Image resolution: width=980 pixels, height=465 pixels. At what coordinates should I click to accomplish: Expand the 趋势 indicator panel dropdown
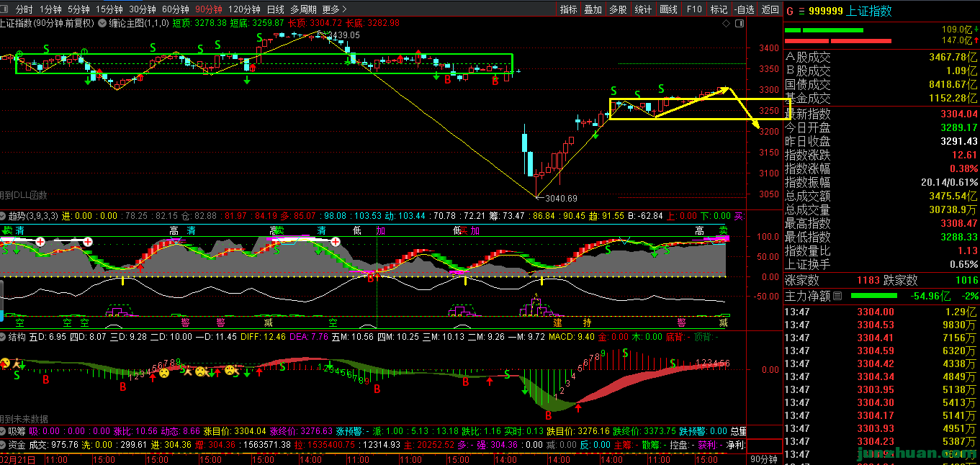pyautogui.click(x=4, y=216)
